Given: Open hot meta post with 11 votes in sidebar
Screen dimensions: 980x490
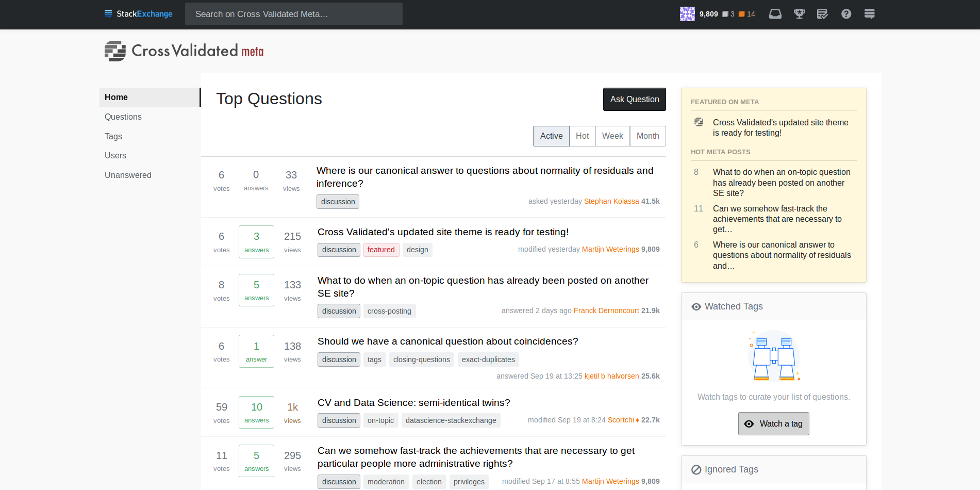Looking at the screenshot, I should [777, 219].
